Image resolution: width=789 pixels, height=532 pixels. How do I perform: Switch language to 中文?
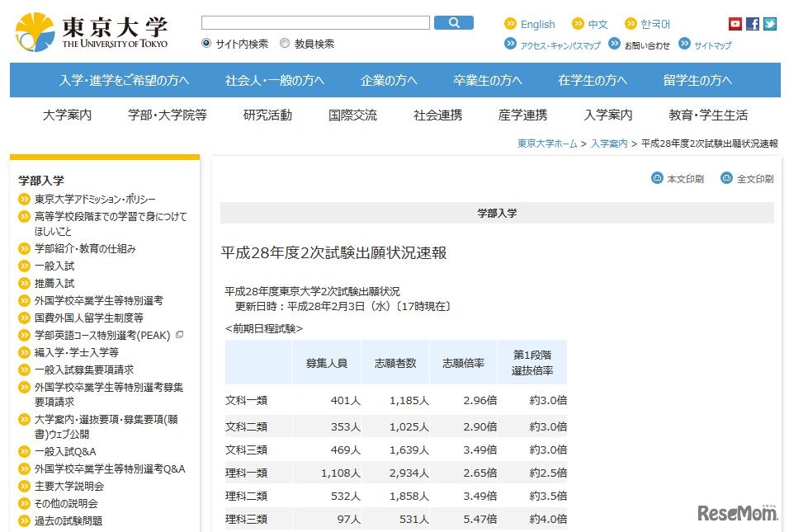(x=598, y=24)
